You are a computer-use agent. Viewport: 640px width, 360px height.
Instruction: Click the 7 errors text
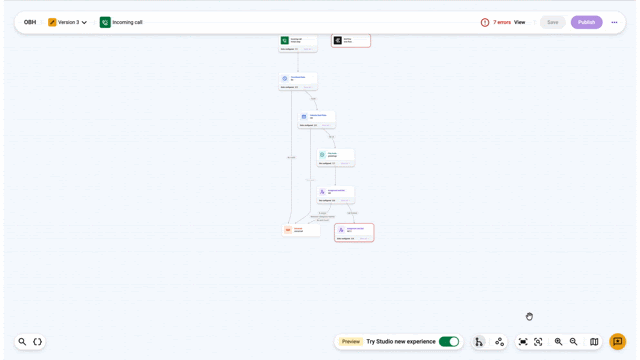[502, 22]
